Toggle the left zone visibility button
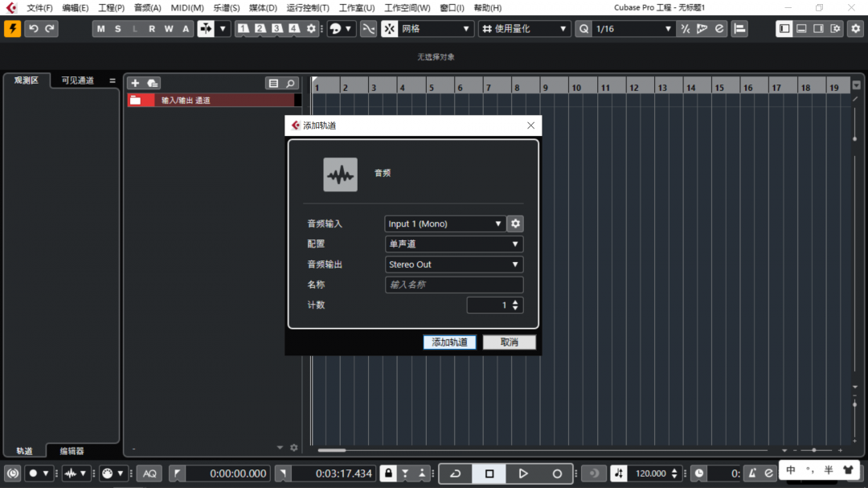868x488 pixels. (784, 29)
